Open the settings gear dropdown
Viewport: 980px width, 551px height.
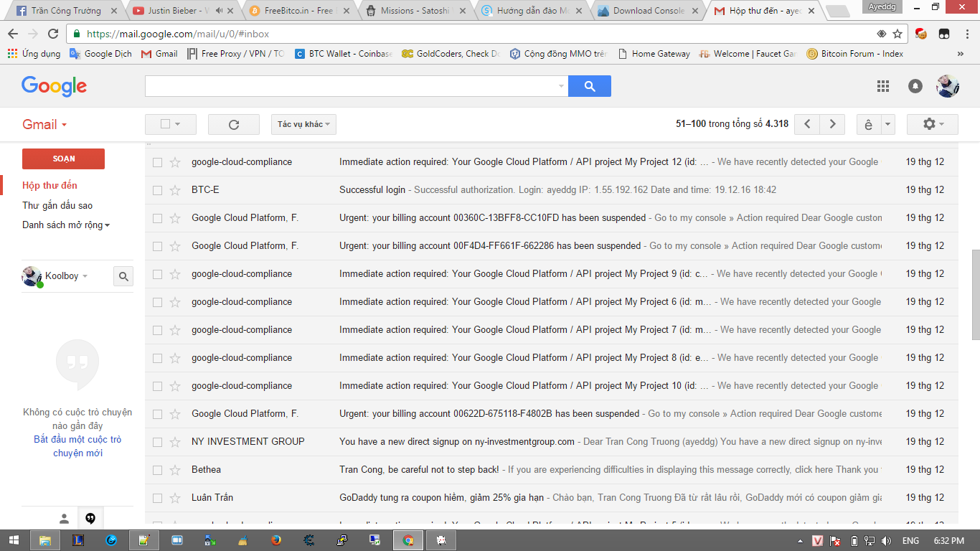tap(933, 124)
